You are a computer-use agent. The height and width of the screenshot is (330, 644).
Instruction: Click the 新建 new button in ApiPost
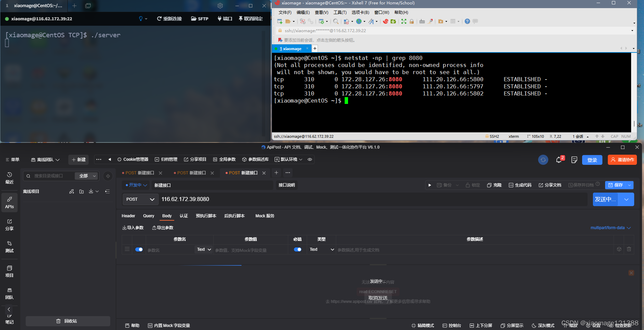[78, 160]
